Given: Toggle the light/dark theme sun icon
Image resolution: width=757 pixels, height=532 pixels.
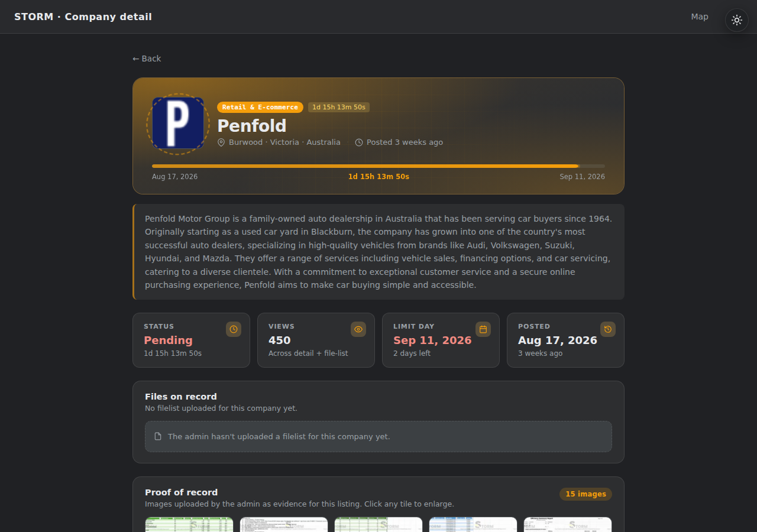Looking at the screenshot, I should (x=737, y=20).
